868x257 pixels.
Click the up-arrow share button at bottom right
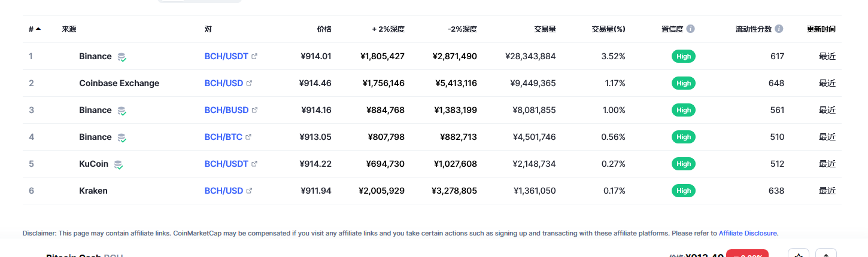click(826, 255)
